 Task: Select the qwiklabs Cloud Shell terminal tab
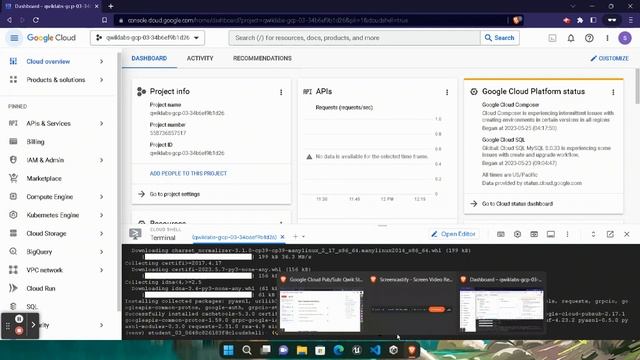point(234,237)
